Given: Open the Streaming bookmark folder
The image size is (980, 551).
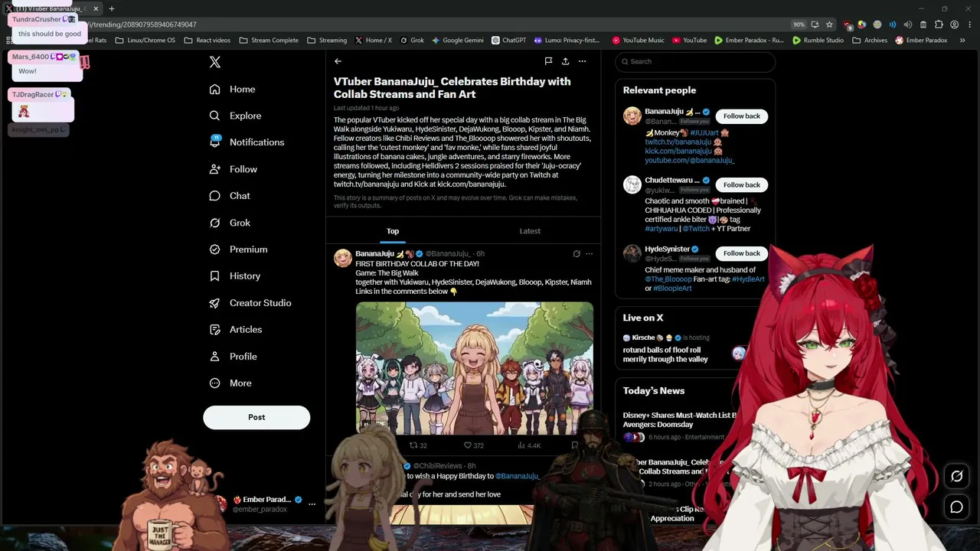Looking at the screenshot, I should click(327, 40).
